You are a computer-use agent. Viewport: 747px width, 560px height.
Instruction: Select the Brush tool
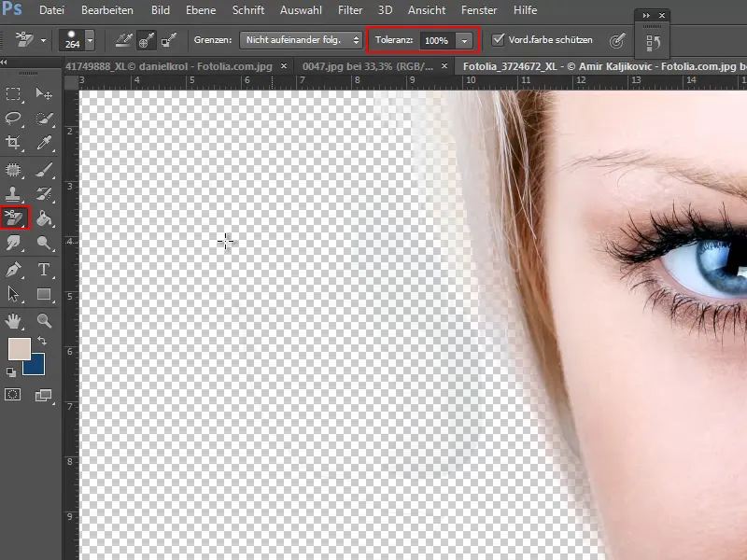tap(44, 170)
